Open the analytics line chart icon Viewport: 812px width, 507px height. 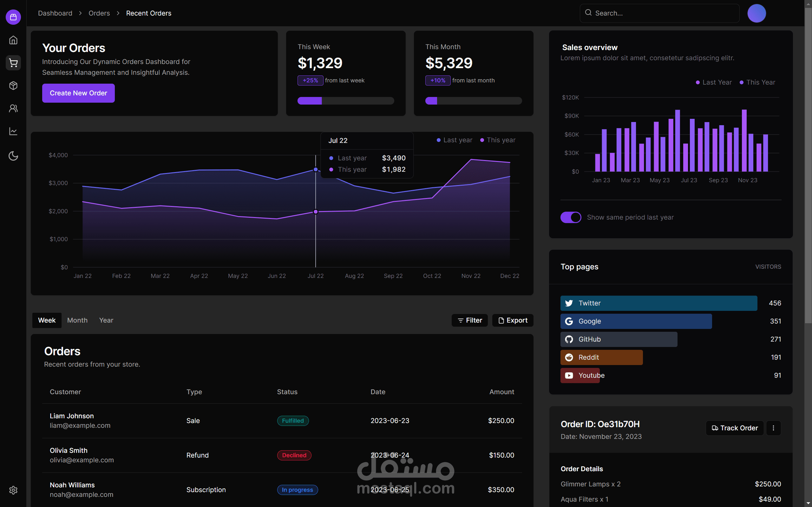[13, 131]
